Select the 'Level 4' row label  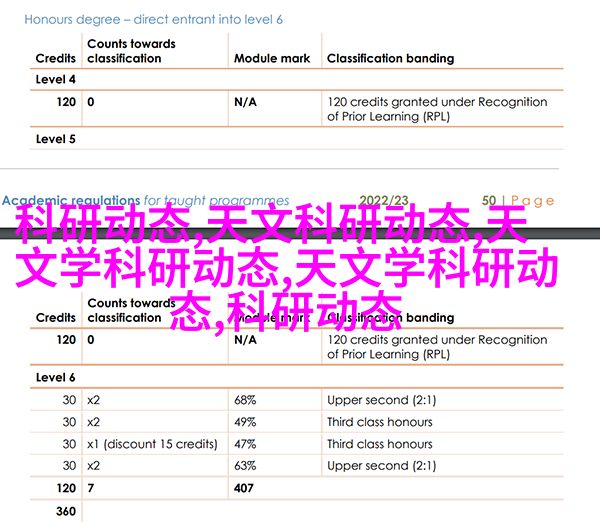point(55,79)
